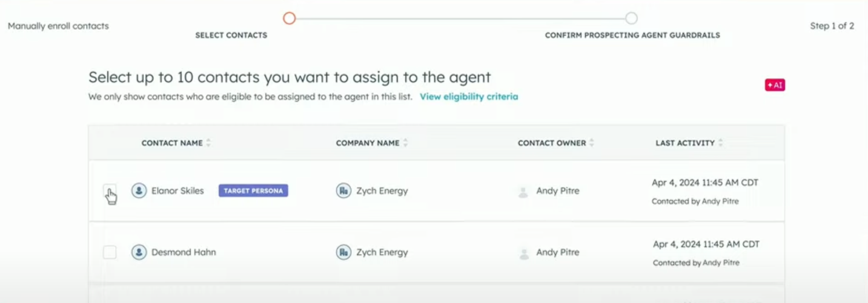Click the Target Persona tag
868x303 pixels.
point(253,191)
